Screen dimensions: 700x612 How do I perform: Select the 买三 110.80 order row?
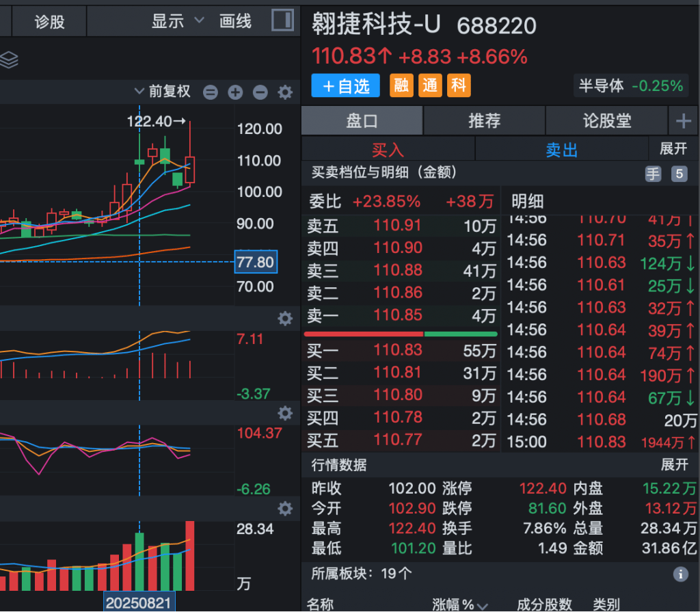(401, 395)
